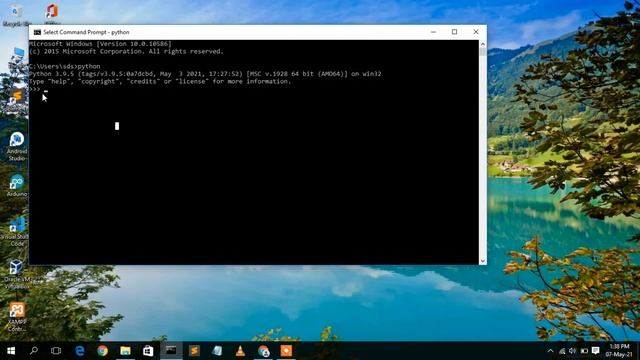The height and width of the screenshot is (360, 640).
Task: Open the Arduino desktop shortcut
Action: [17, 185]
